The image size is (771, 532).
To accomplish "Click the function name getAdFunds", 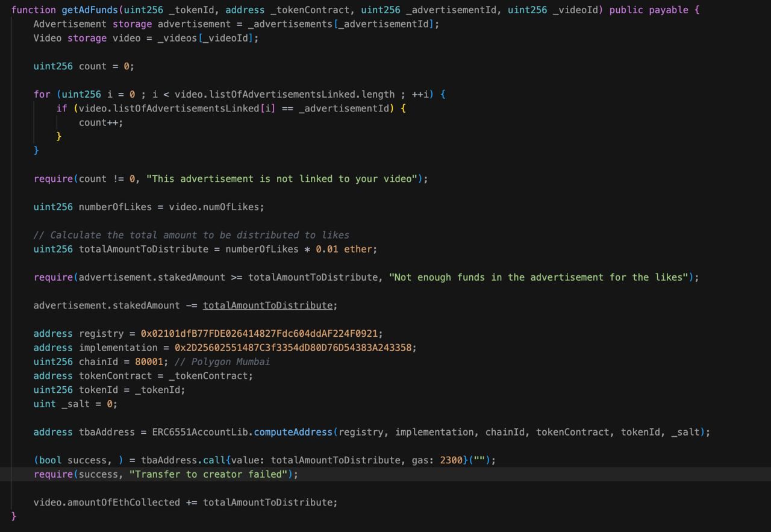I will (x=90, y=10).
